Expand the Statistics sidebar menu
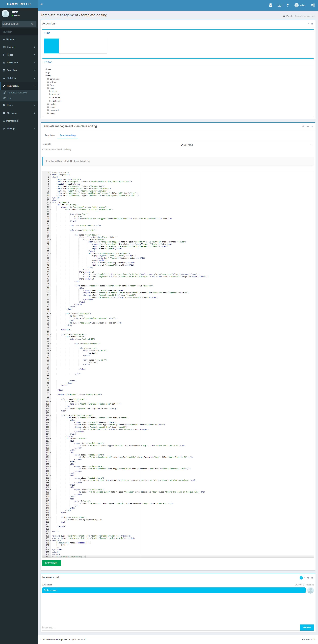 (19, 78)
